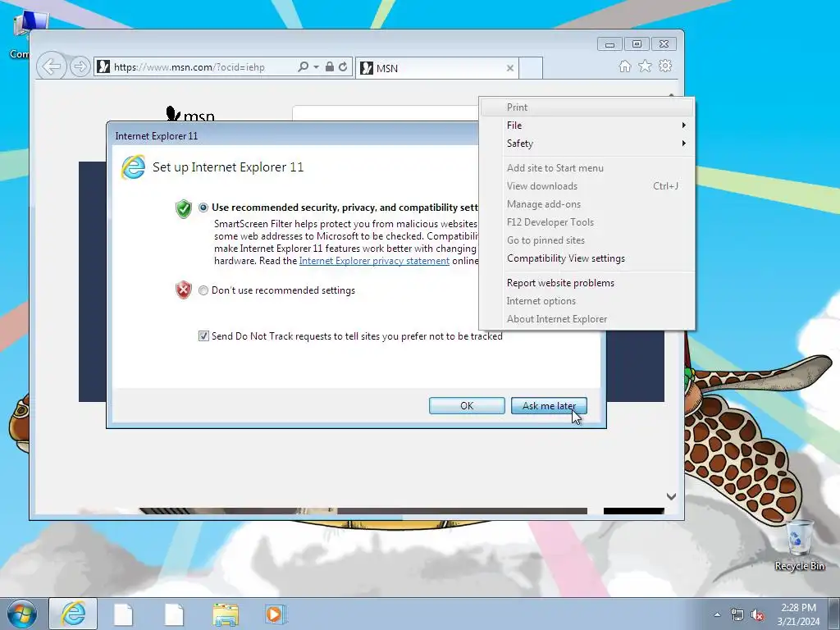Click the Tools gear icon
This screenshot has width=840, height=630.
[665, 66]
